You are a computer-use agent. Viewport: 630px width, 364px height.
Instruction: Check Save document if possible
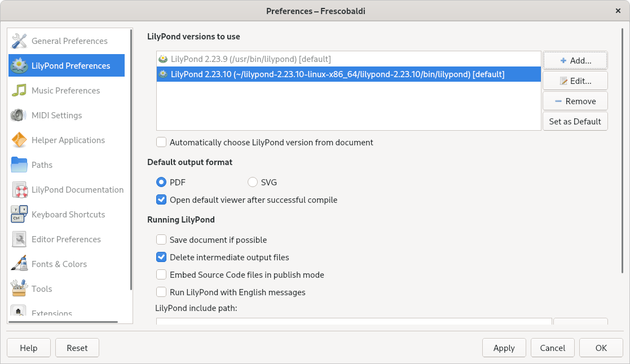click(161, 239)
